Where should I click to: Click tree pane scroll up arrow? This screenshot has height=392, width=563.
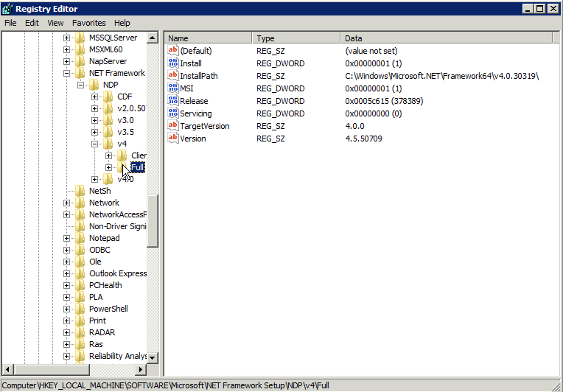tap(153, 38)
